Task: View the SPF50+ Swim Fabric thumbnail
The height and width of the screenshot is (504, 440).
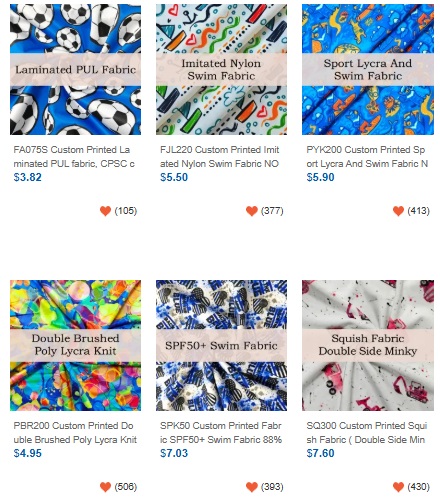Action: (x=221, y=345)
